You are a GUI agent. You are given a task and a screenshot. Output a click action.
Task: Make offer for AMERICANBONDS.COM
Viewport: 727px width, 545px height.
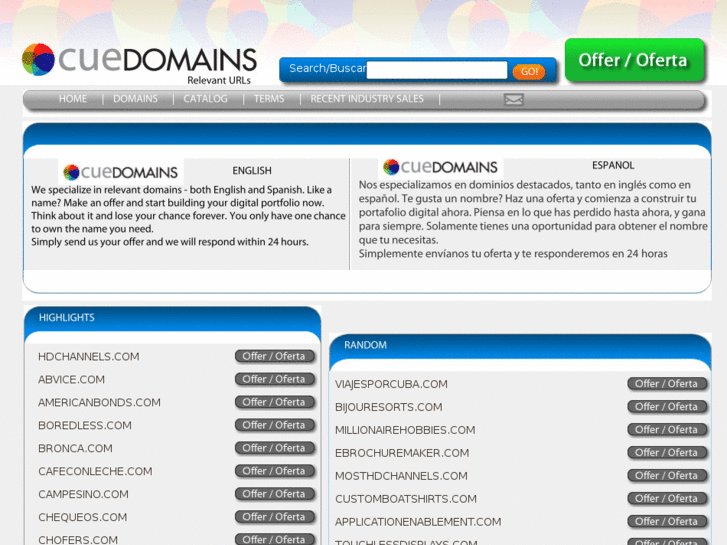(274, 402)
